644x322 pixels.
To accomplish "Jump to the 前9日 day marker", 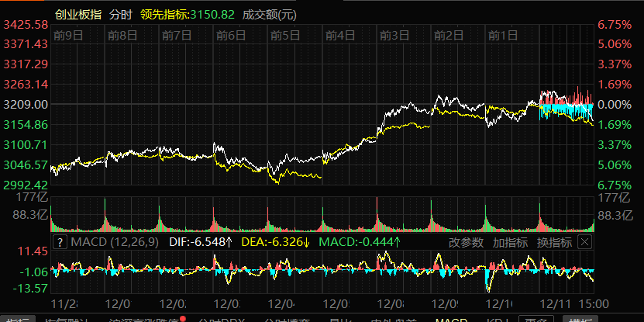I will (x=67, y=35).
